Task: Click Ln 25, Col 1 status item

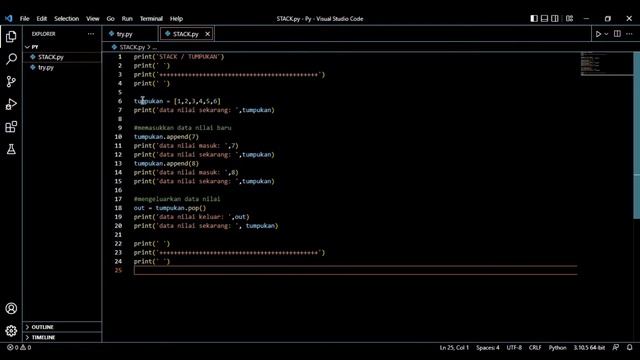Action: (454, 348)
